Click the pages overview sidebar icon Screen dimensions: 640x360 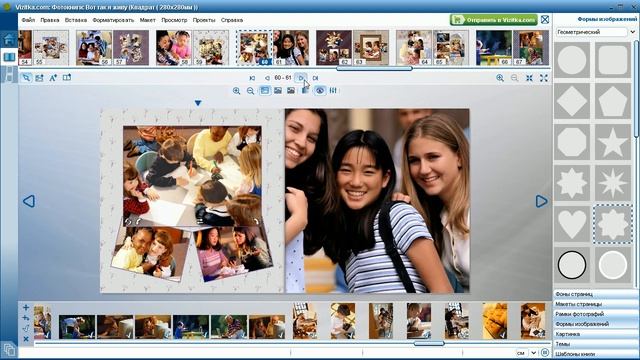pos(9,74)
